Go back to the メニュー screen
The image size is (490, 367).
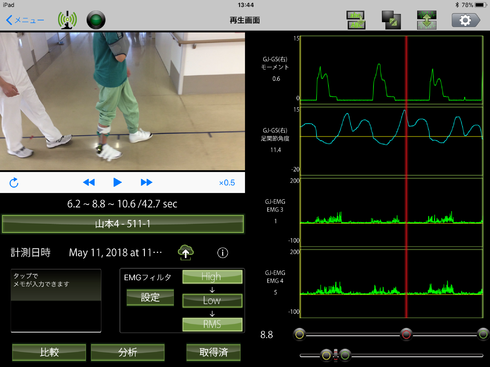(25, 20)
